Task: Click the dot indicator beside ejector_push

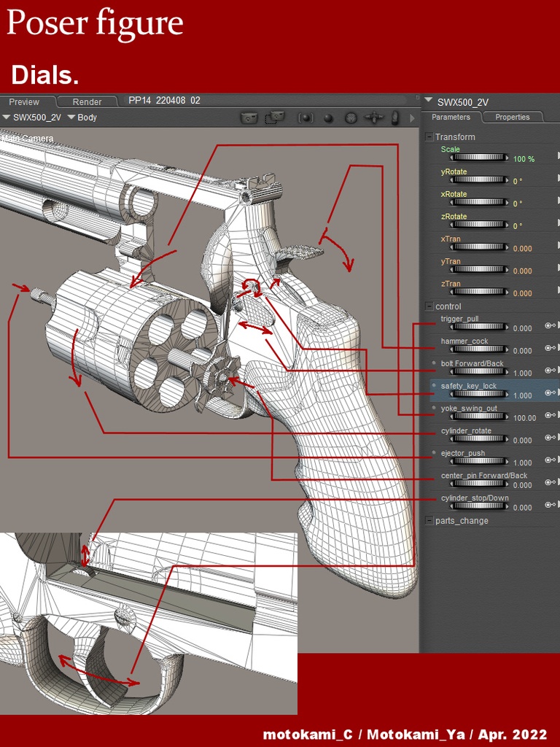Action: click(x=434, y=452)
